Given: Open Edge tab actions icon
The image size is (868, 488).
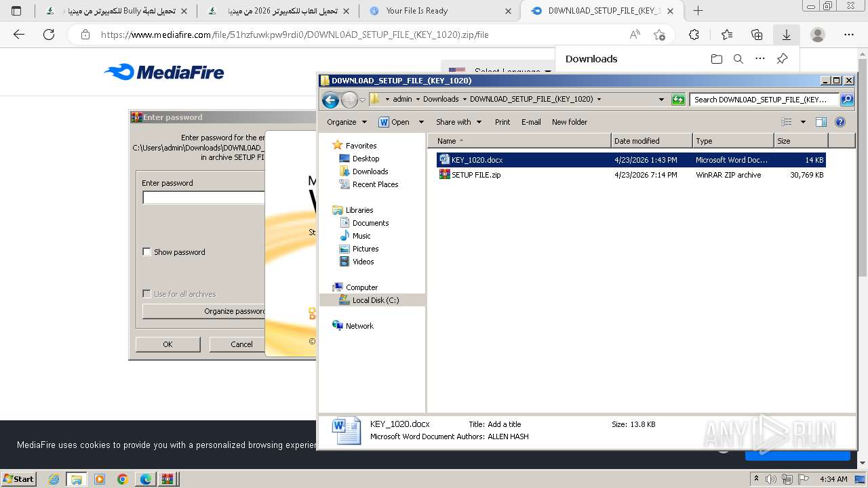Looking at the screenshot, I should pyautogui.click(x=16, y=11).
